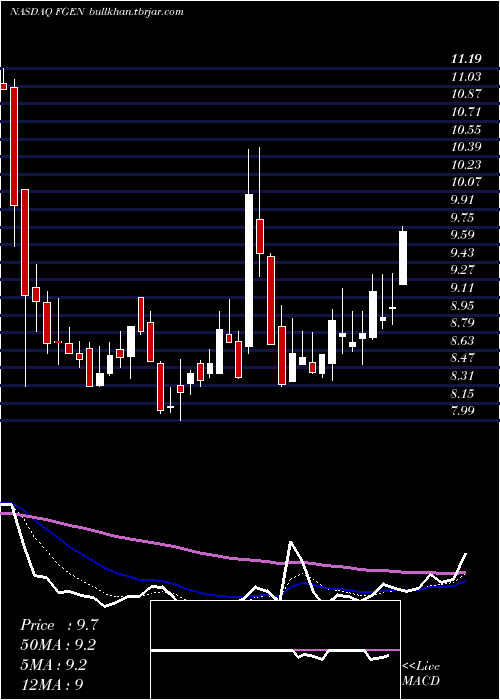Image resolution: width=500 pixels, height=700 pixels.
Task: Click the 10.87 price axis label
Action: click(466, 94)
